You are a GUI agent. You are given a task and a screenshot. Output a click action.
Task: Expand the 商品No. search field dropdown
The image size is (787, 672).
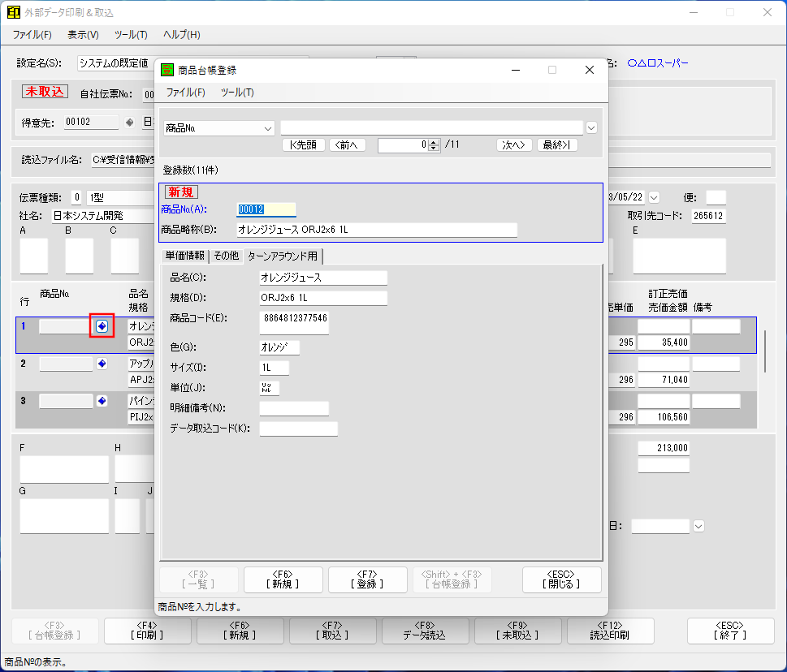(x=268, y=128)
